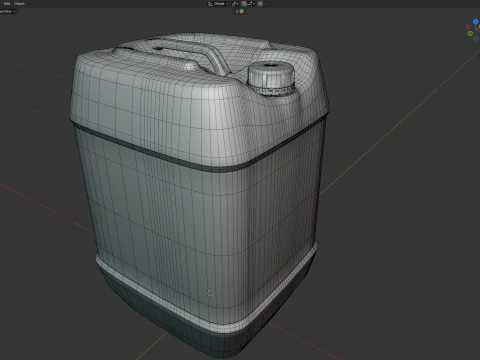480x360 pixels.
Task: Open the Add menu in the viewport header
Action: (7, 4)
